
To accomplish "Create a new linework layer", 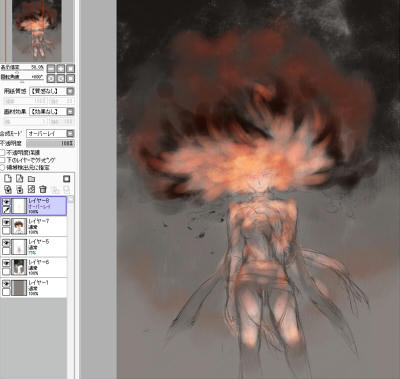I will tap(20, 179).
